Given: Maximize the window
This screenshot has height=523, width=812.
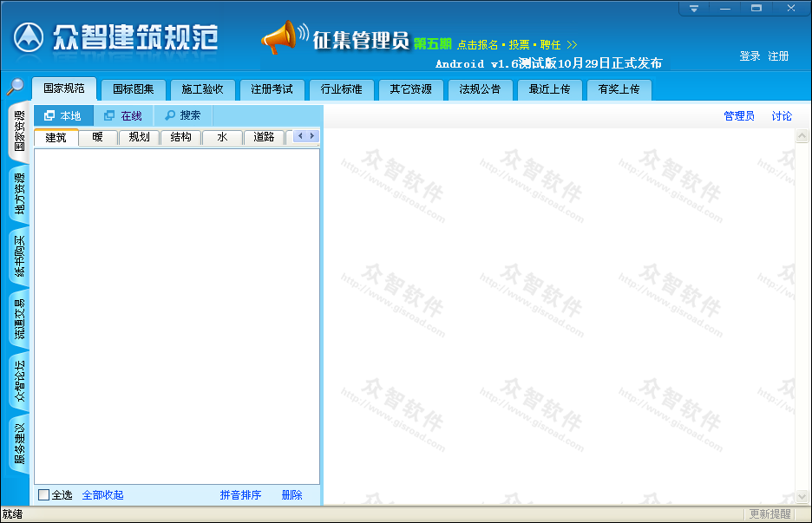Looking at the screenshot, I should coord(756,9).
